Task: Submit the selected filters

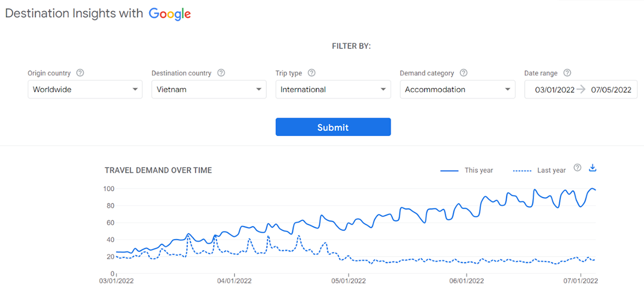Action: coord(333,127)
